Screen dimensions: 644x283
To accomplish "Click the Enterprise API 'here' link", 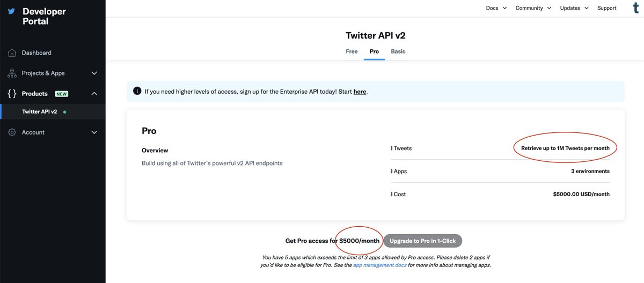I will 360,92.
